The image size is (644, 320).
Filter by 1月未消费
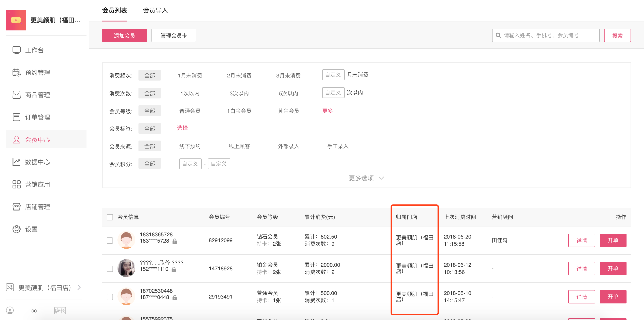pos(190,75)
